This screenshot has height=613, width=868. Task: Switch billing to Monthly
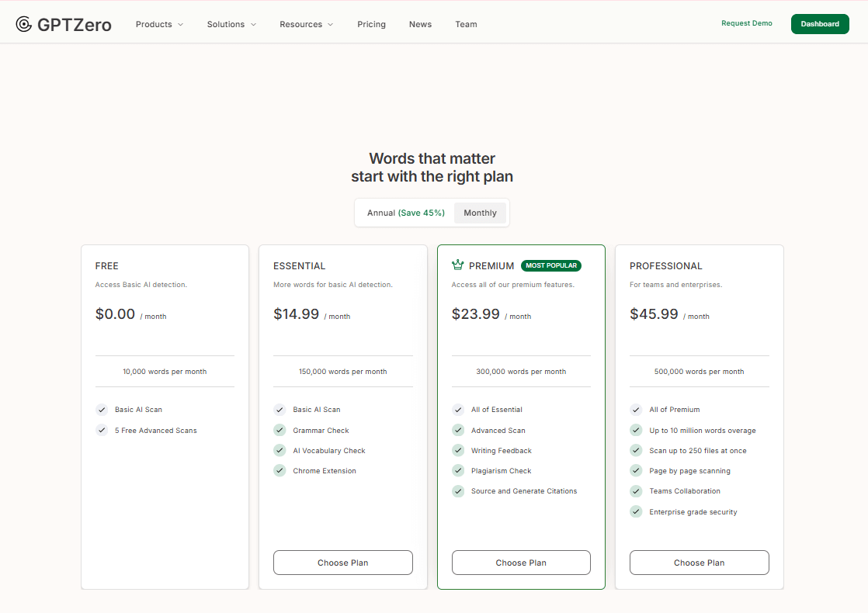tap(480, 213)
